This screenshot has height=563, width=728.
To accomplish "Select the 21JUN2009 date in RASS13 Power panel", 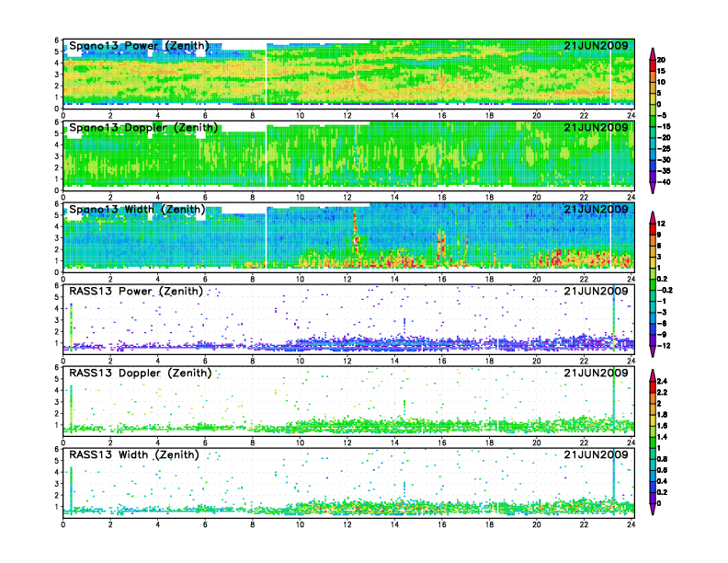I will tap(596, 291).
